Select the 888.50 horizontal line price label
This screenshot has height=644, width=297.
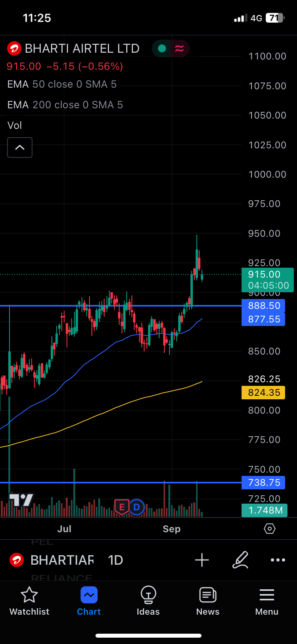coord(263,306)
